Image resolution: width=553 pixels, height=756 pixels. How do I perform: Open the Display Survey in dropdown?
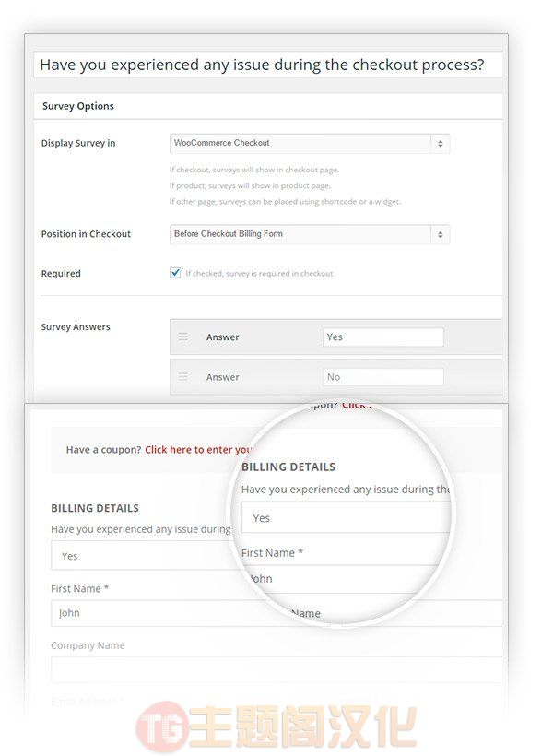tap(310, 143)
